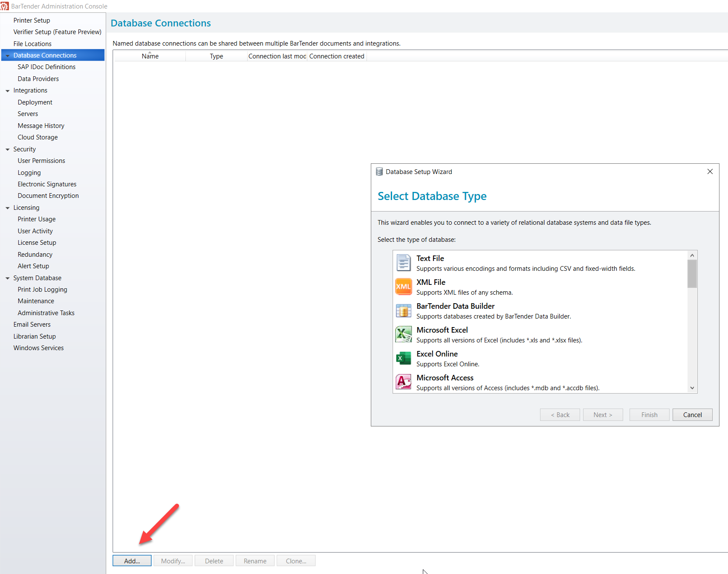Click the database list scroll-down arrow

[692, 388]
